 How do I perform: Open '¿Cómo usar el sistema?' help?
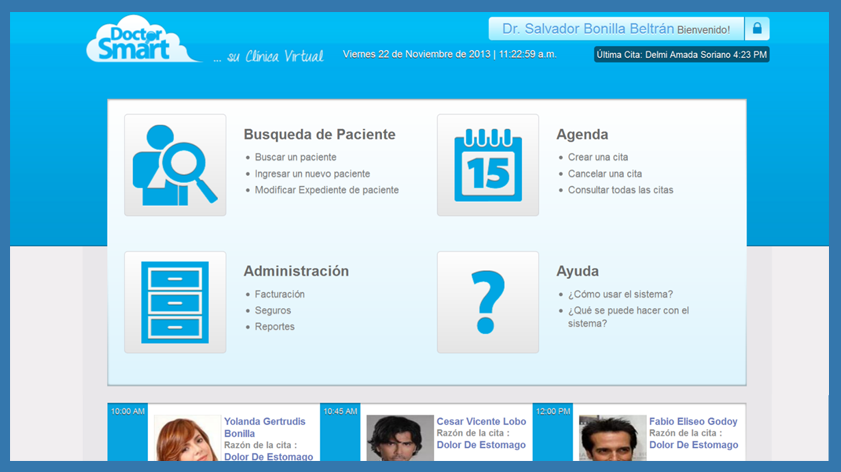[620, 295]
